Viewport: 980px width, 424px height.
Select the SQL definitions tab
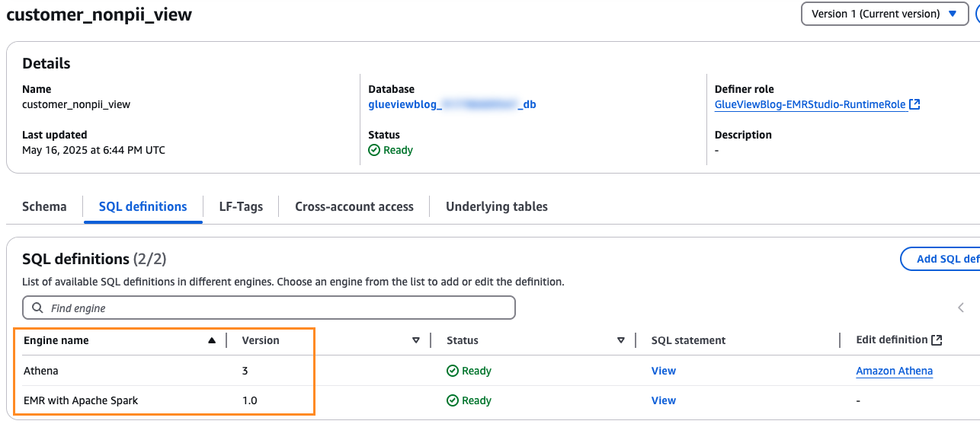coord(143,206)
